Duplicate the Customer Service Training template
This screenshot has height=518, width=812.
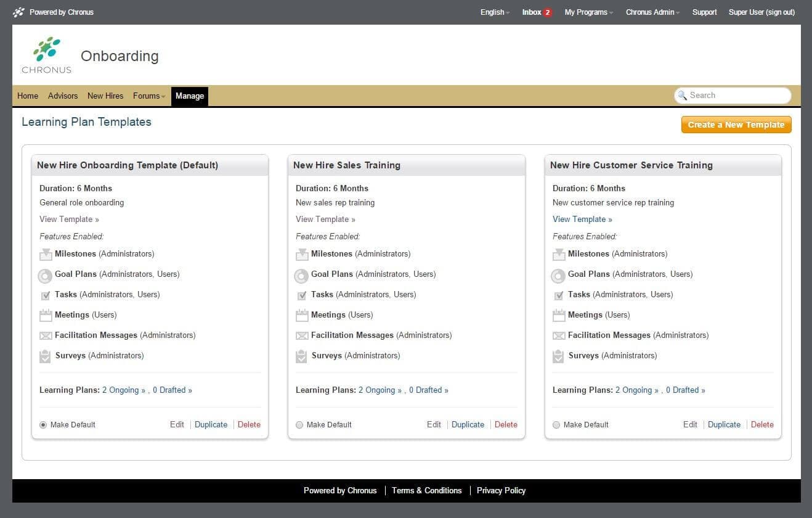pos(724,425)
